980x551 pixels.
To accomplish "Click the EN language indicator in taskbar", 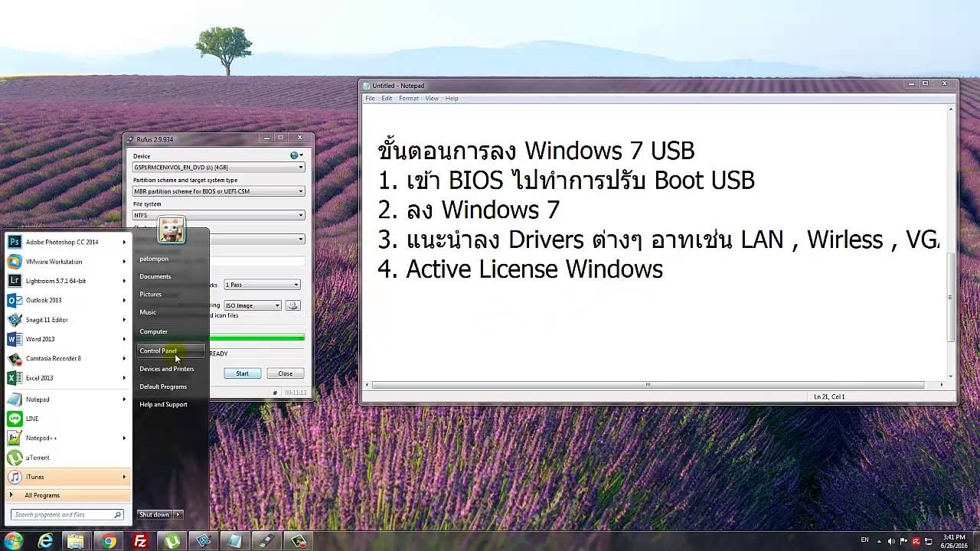I will click(864, 540).
